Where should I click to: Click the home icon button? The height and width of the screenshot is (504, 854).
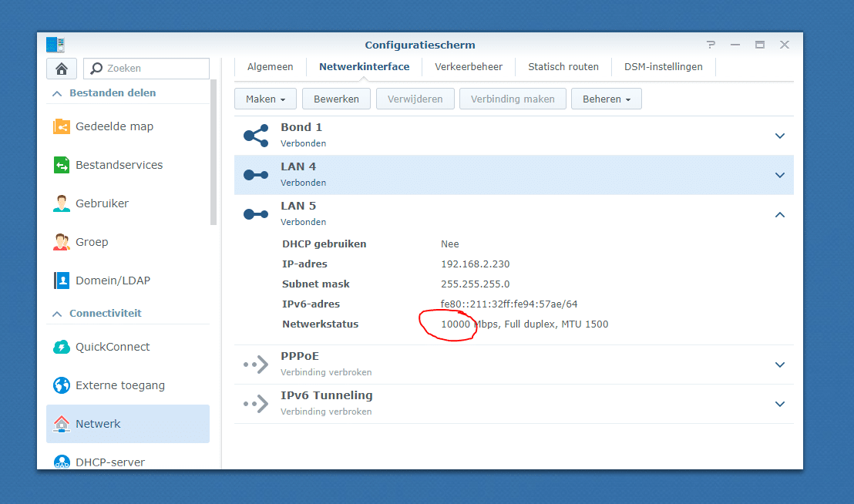click(x=62, y=69)
